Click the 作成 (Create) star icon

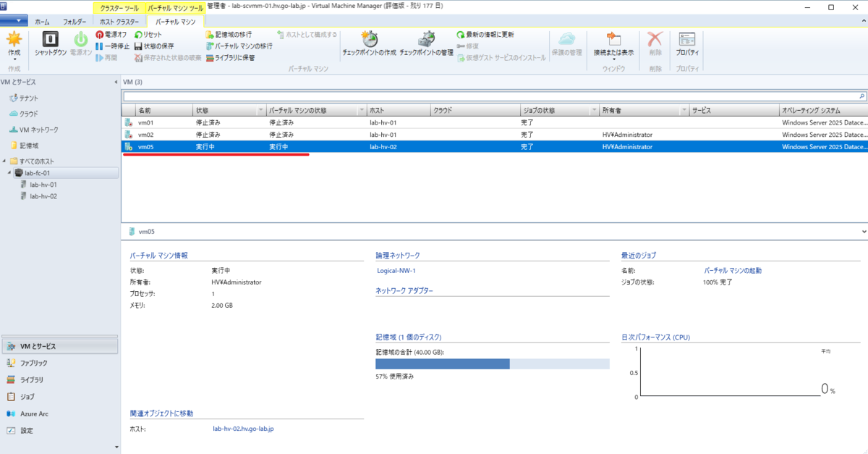[x=14, y=40]
